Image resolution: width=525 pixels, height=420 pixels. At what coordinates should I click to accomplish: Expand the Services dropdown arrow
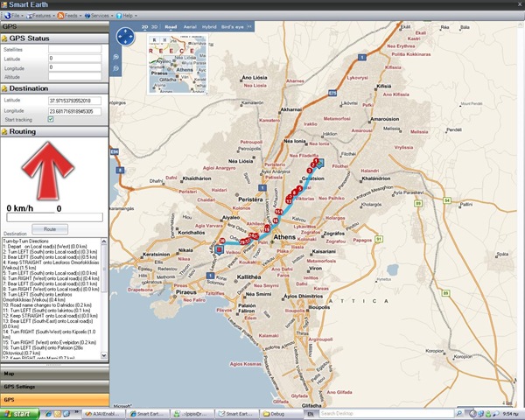112,16
